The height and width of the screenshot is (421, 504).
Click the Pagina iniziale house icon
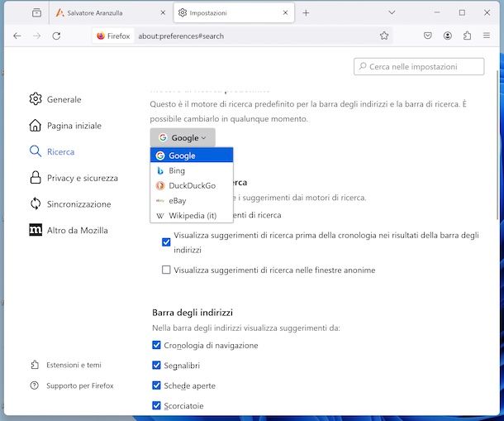(x=36, y=125)
